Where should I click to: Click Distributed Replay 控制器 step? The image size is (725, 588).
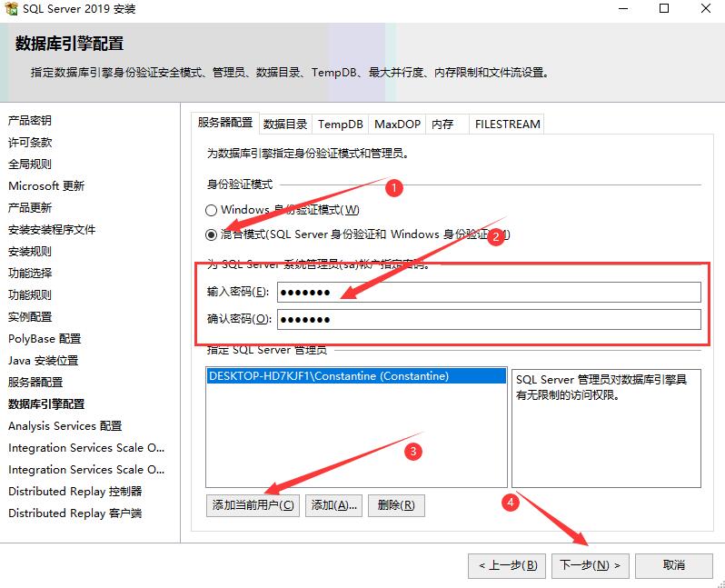click(x=74, y=492)
